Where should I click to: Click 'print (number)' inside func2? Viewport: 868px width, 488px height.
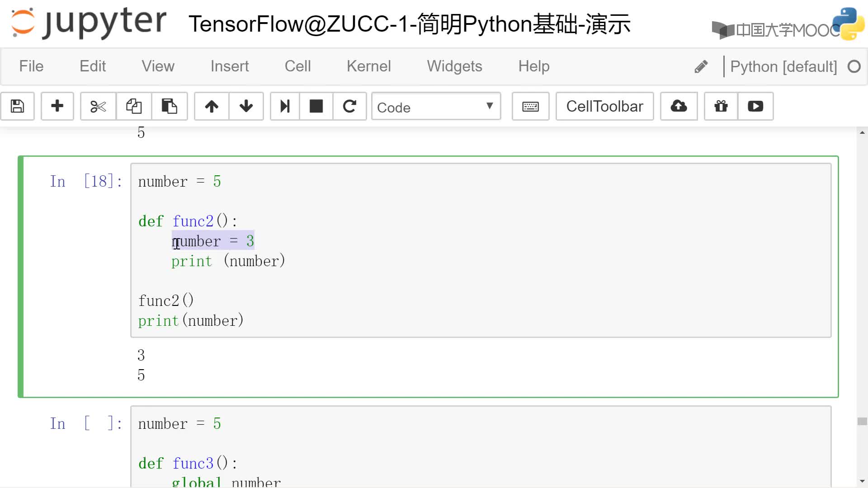pyautogui.click(x=228, y=261)
